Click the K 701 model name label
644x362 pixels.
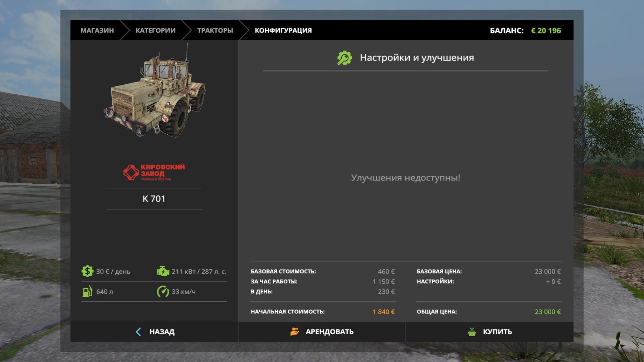pyautogui.click(x=154, y=199)
